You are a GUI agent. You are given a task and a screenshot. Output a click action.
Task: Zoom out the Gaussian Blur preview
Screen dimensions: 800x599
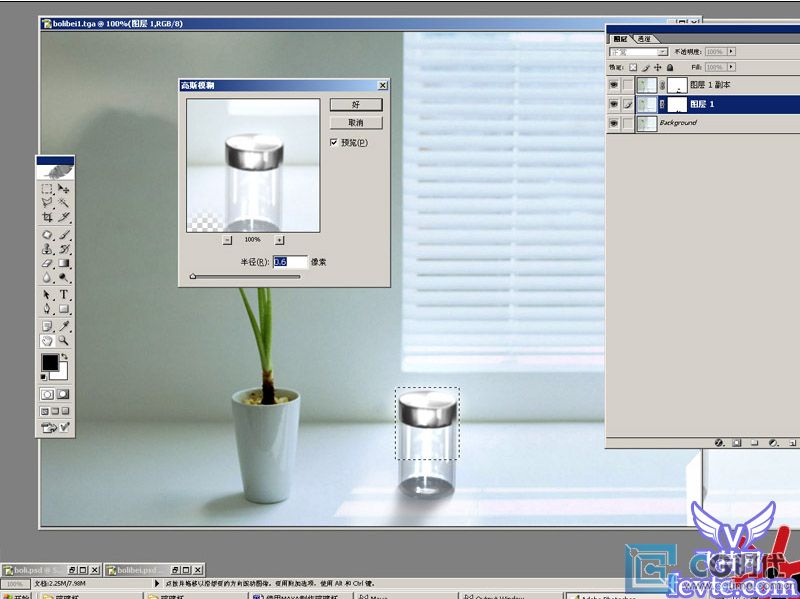[x=228, y=240]
